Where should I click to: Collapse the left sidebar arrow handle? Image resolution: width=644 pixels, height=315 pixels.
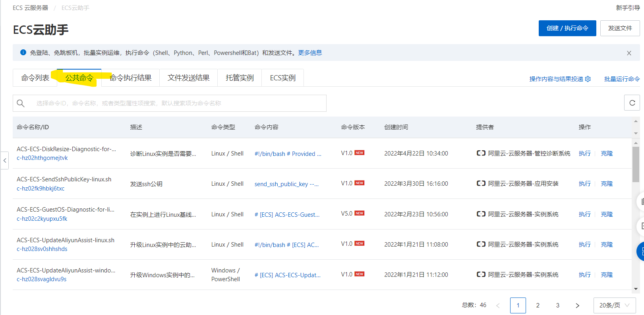(x=4, y=161)
